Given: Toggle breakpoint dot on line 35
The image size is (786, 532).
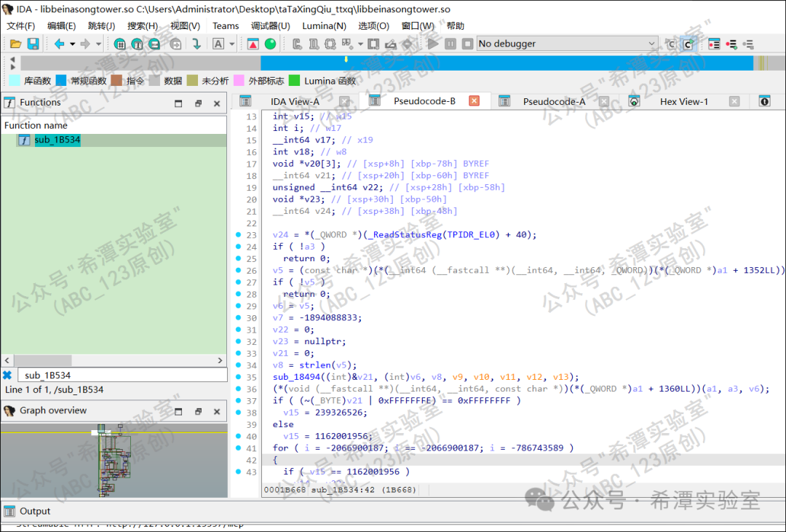Looking at the screenshot, I should point(238,377).
